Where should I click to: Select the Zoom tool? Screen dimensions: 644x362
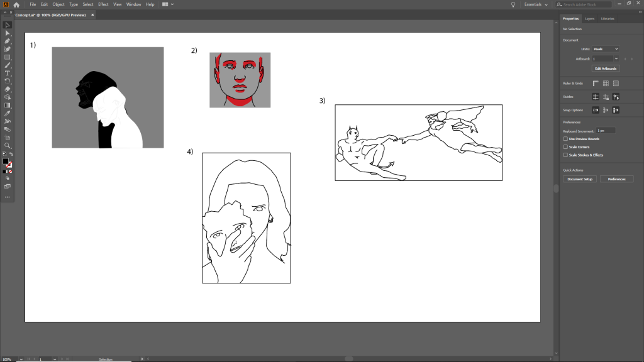coord(8,145)
